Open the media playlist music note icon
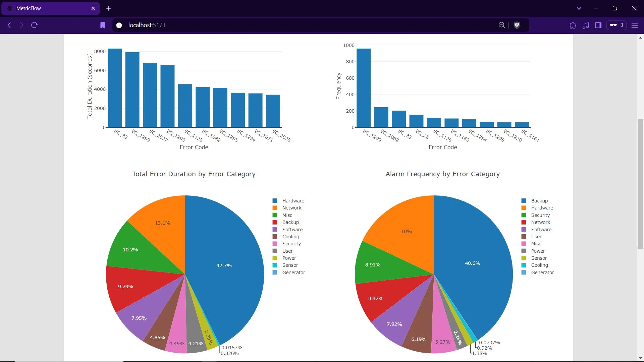The image size is (644, 362). pyautogui.click(x=586, y=25)
